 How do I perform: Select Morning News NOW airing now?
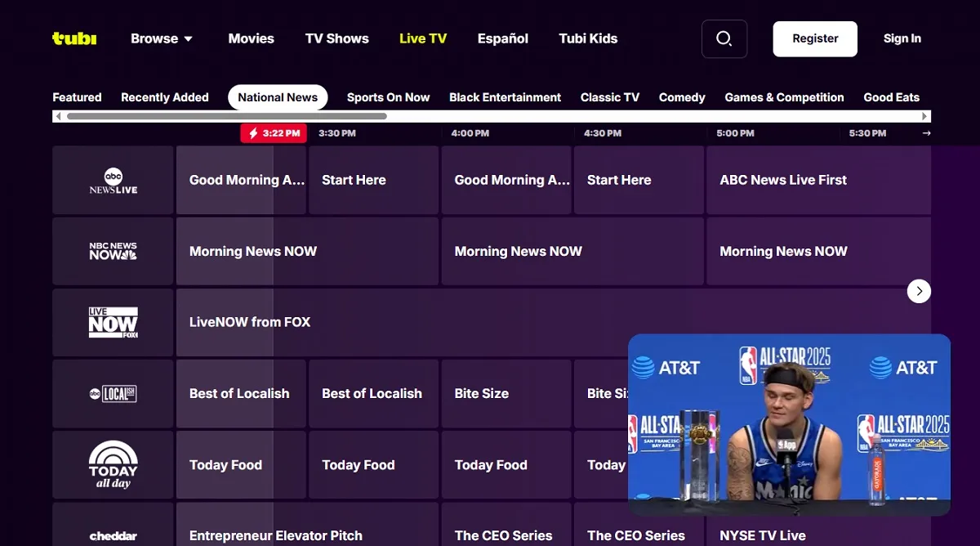[x=307, y=251]
